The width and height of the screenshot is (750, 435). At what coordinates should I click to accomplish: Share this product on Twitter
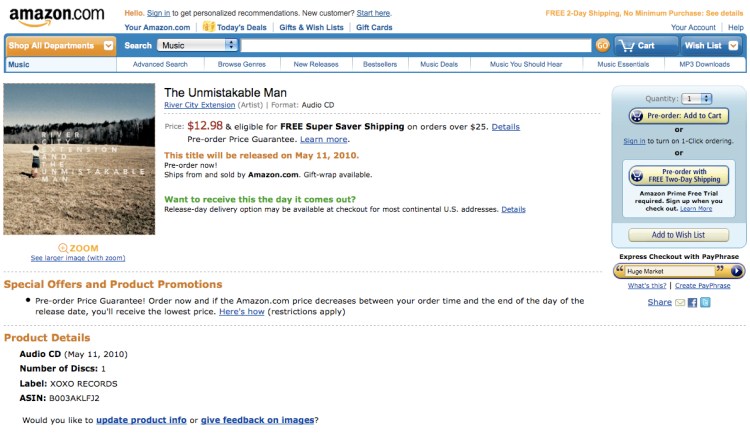[x=705, y=302]
